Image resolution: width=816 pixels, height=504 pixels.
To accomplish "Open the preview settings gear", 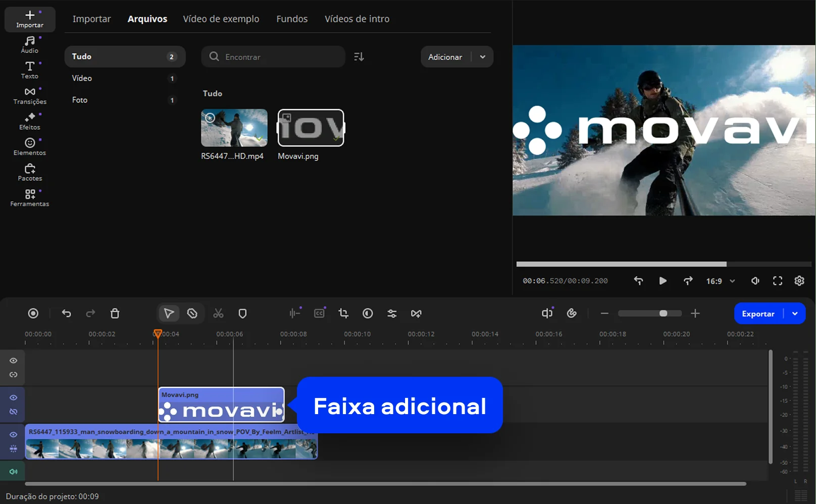I will (x=799, y=281).
